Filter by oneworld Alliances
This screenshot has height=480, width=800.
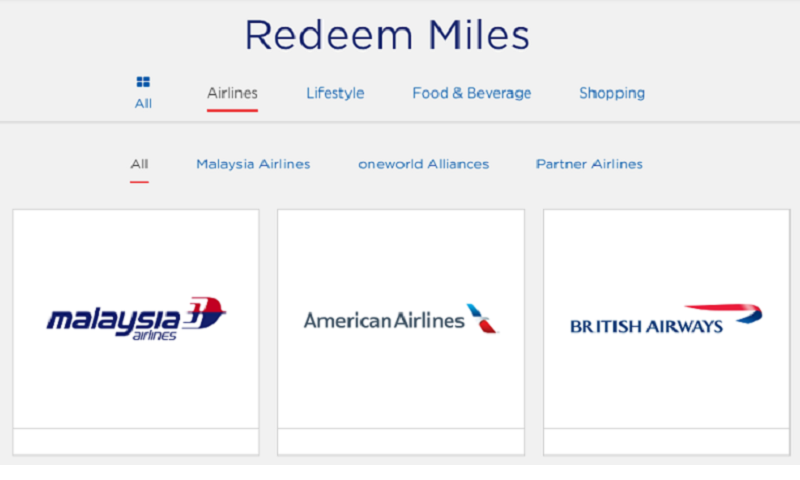coord(423,164)
